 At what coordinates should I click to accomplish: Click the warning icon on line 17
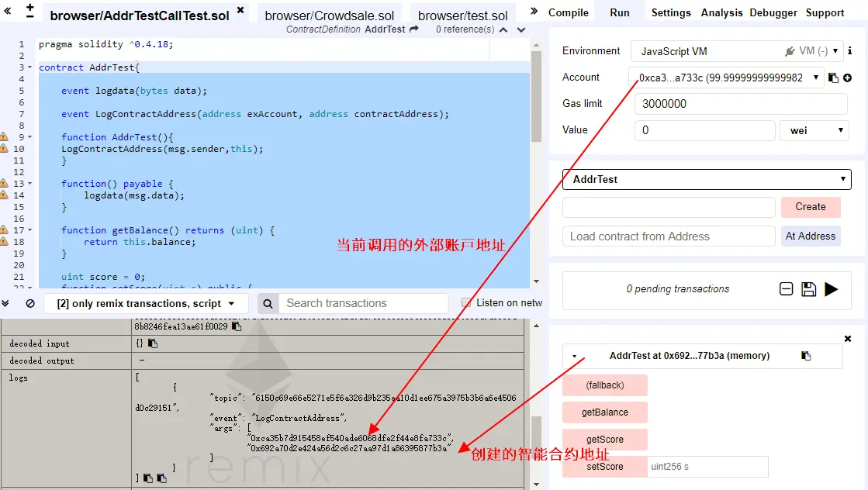click(x=4, y=229)
